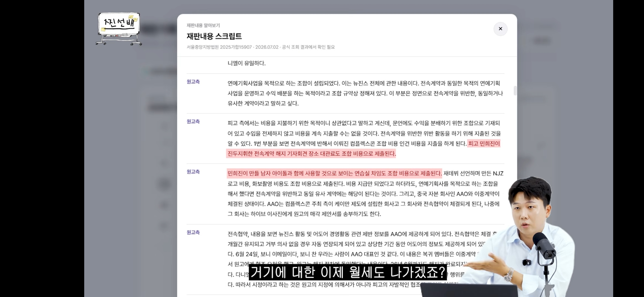Viewport: 644px width, 297px height.
Task: Close the 재판내용 스크립트 dialog
Action: pyautogui.click(x=500, y=29)
